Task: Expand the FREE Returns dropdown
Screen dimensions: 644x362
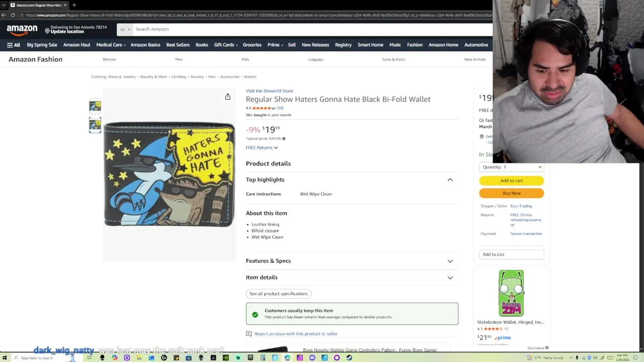Action: click(x=262, y=148)
